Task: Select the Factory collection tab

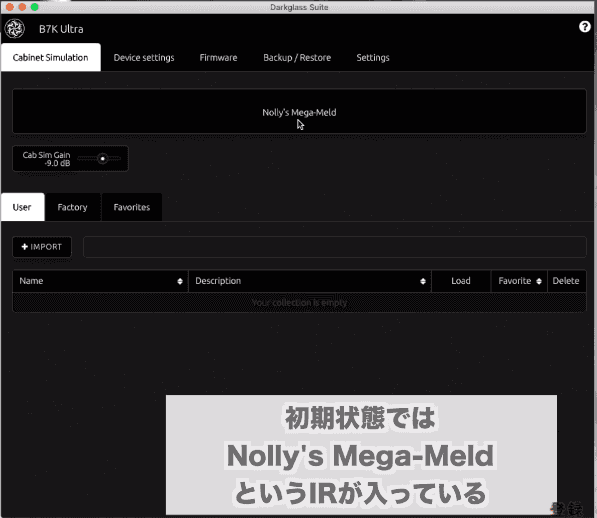Action: coord(72,207)
